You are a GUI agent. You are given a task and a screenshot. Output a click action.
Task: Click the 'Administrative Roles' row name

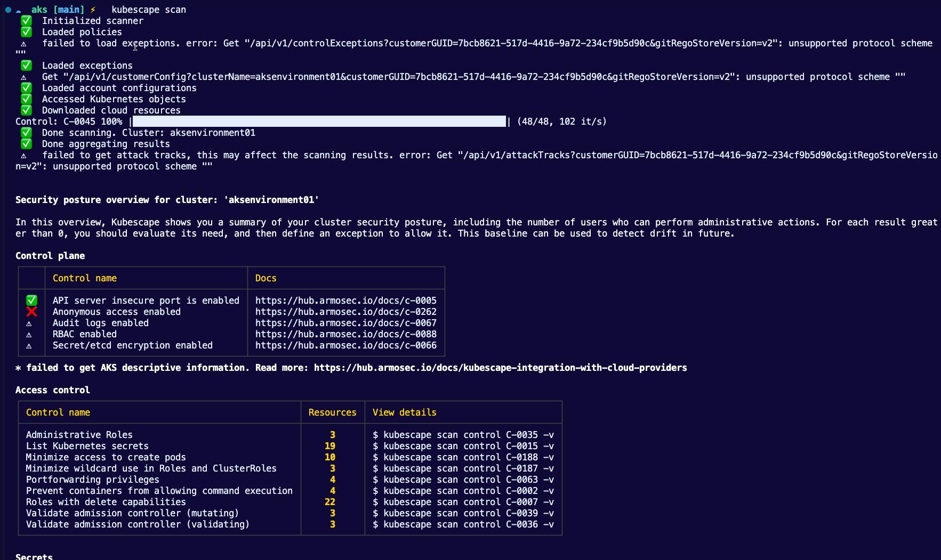[79, 435]
